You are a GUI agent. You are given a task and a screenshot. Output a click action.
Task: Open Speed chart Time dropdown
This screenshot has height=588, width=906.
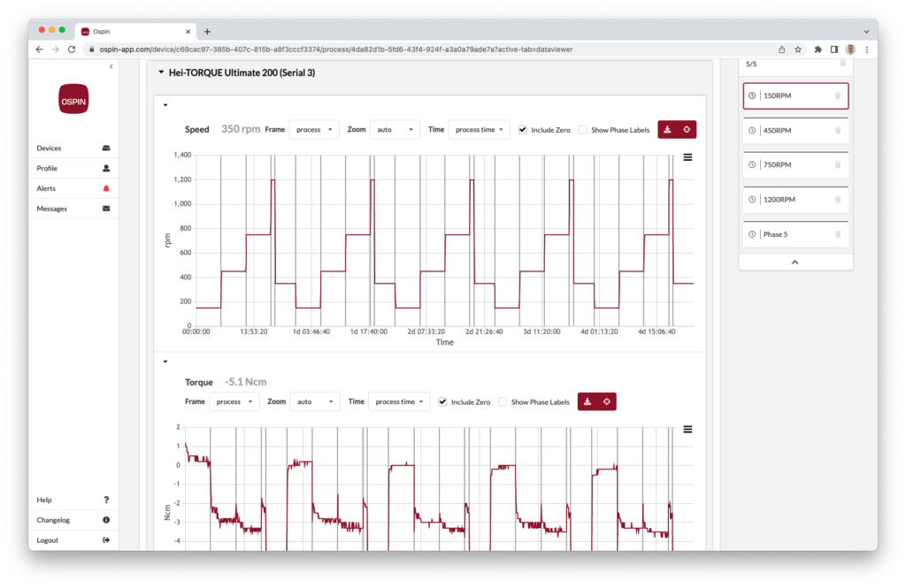point(479,129)
